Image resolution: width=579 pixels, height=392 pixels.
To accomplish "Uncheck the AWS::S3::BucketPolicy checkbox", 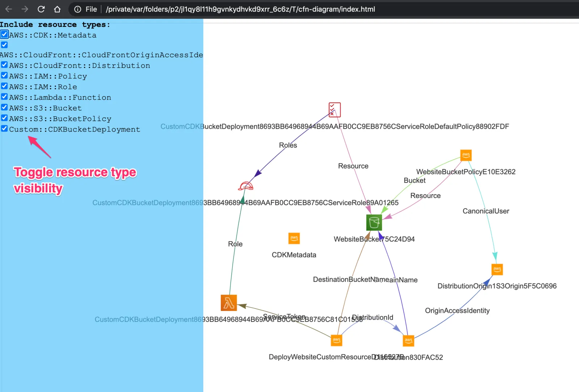I will click(x=4, y=118).
